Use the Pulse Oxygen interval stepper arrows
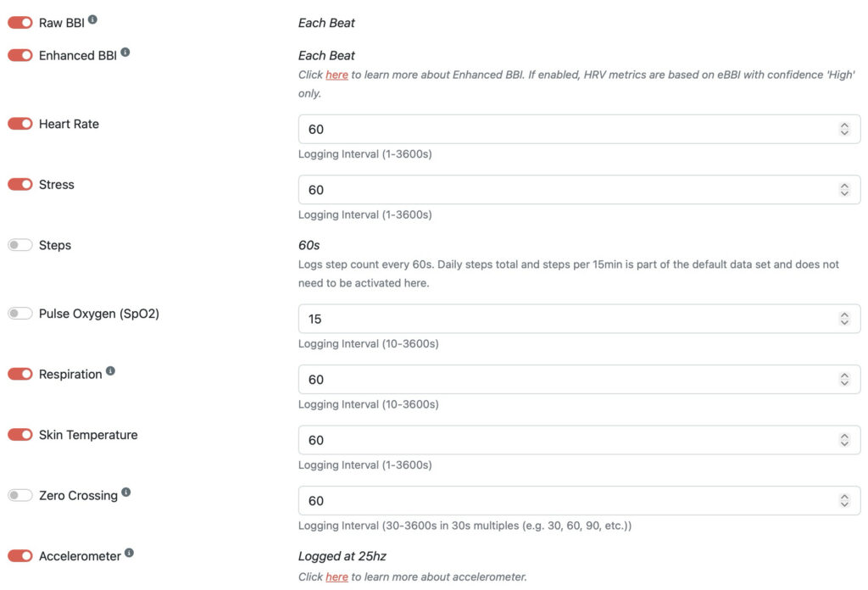Viewport: 868px width, 590px height. [844, 319]
